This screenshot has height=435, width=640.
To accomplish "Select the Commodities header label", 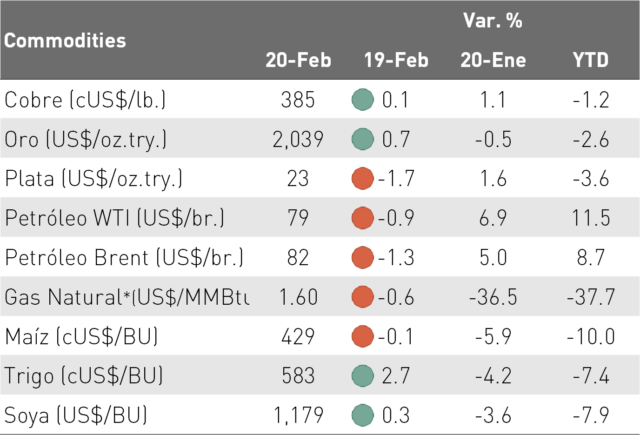I will (65, 40).
